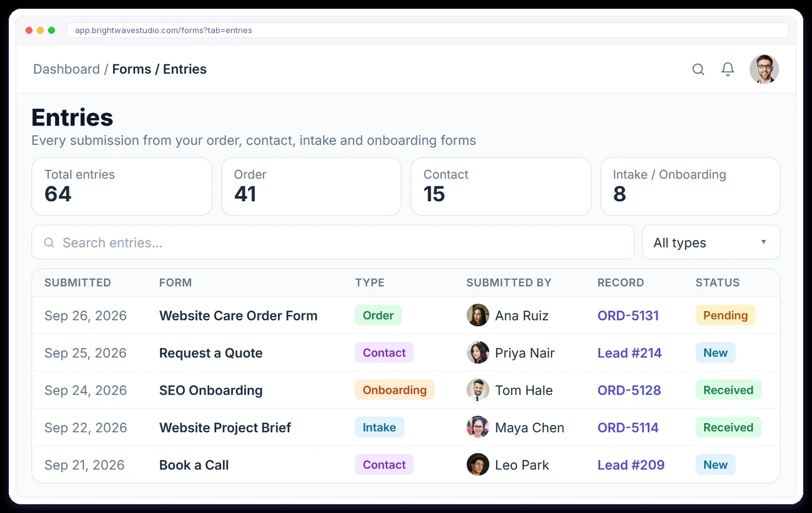
Task: Sort by the TYPE column header
Action: (x=370, y=283)
